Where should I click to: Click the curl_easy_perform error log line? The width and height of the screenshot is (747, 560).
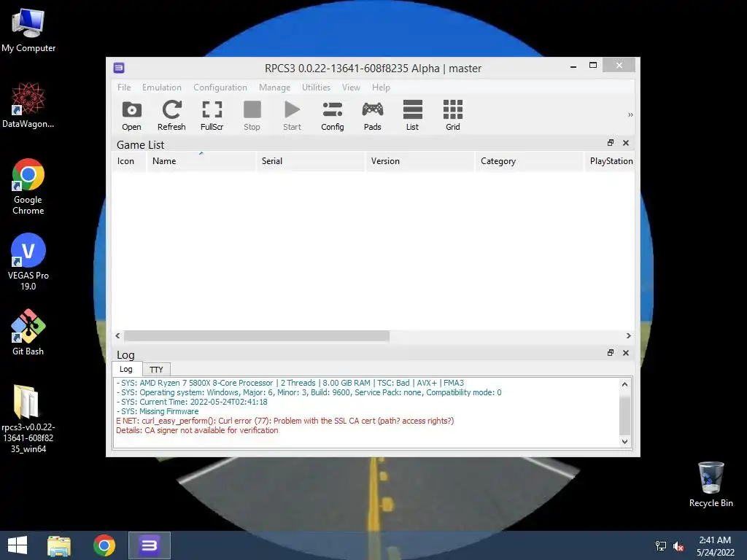(285, 421)
